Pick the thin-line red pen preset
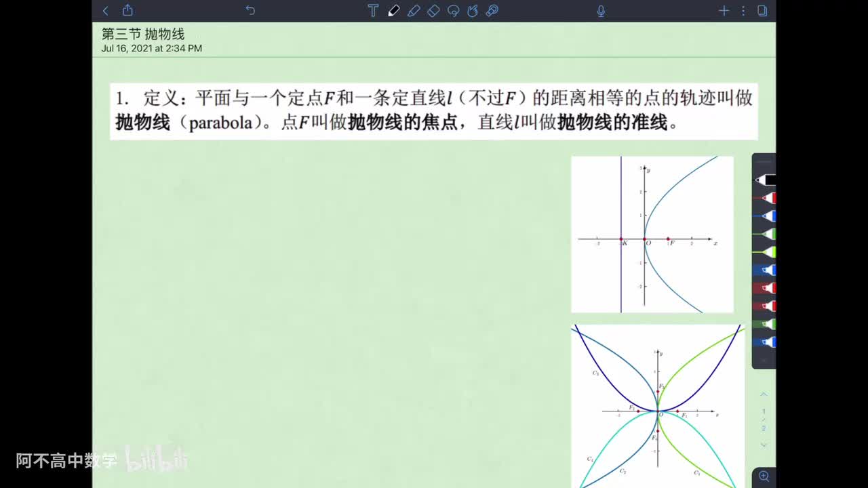 coord(765,198)
